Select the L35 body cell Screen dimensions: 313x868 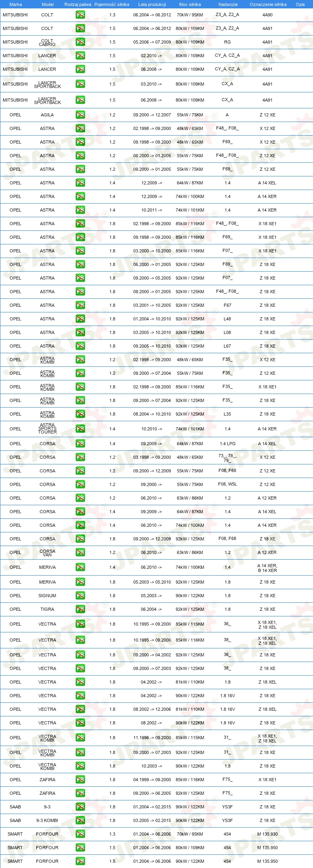click(227, 414)
